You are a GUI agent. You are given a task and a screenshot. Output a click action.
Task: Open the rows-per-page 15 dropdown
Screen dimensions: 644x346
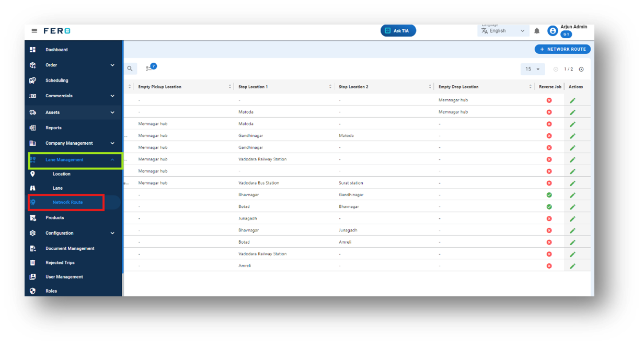533,69
